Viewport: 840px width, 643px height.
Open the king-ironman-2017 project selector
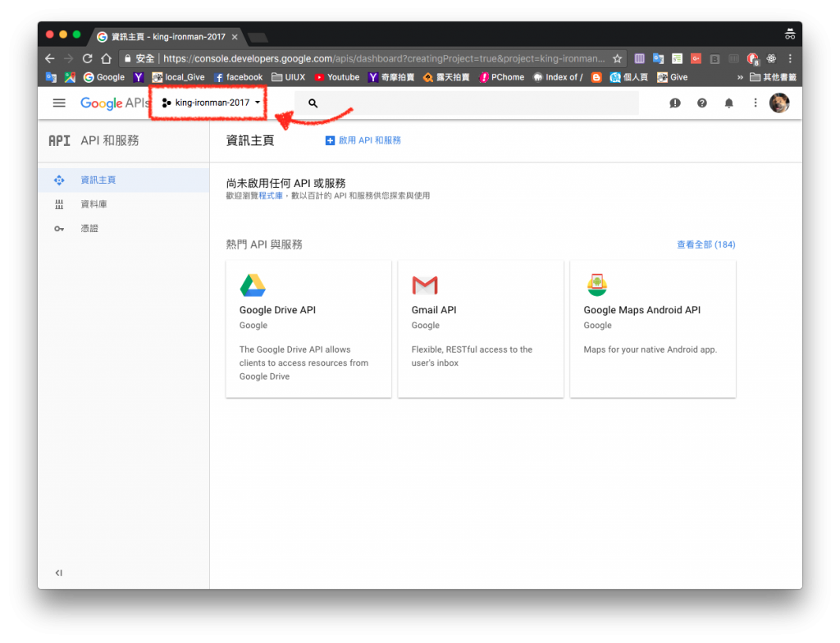(211, 103)
